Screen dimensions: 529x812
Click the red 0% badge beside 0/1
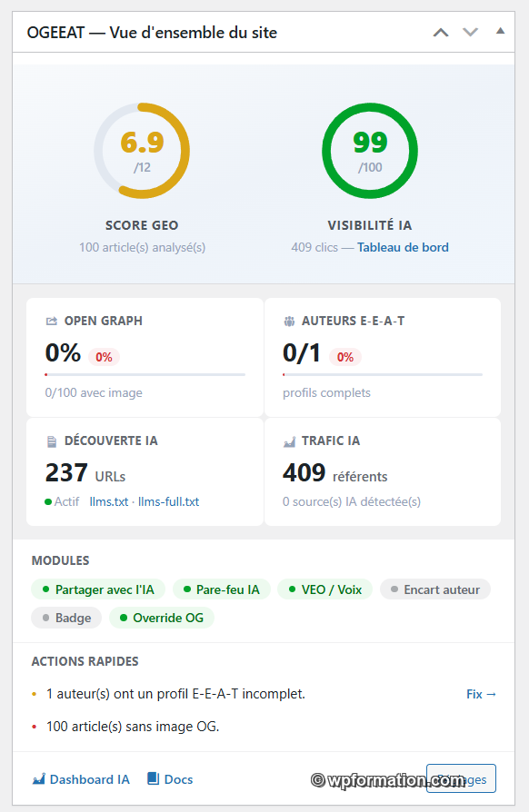tap(345, 357)
